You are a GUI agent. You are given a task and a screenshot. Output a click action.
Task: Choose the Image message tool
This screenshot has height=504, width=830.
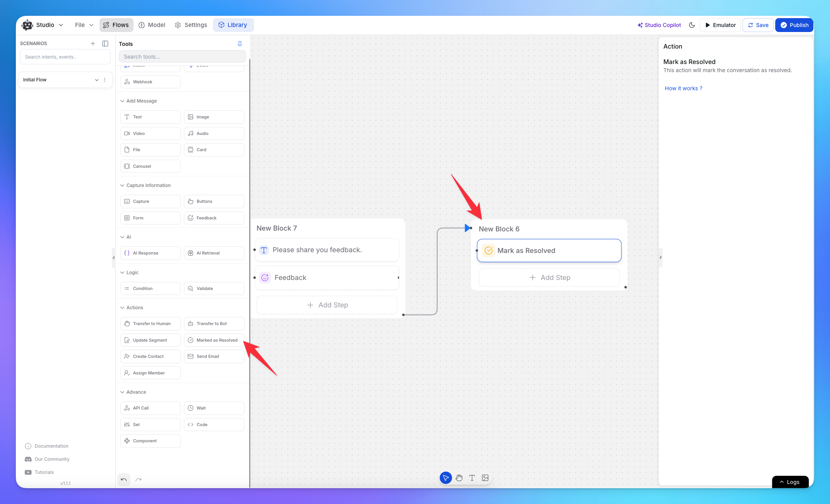214,117
